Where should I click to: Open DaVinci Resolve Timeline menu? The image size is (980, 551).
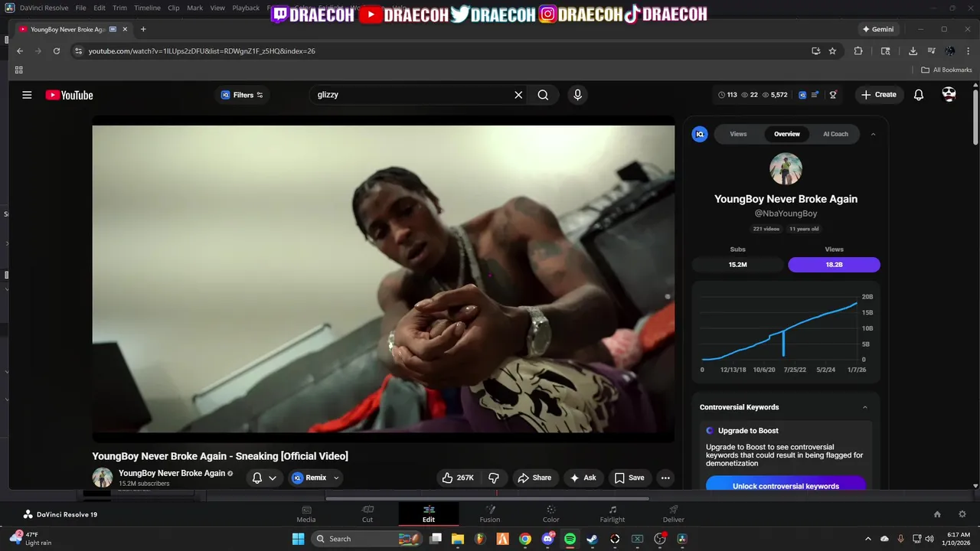click(x=147, y=8)
